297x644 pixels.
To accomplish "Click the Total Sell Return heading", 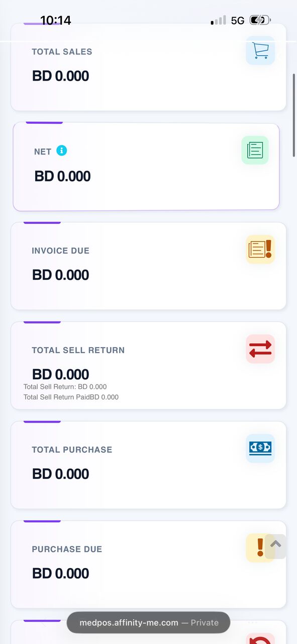I will point(78,350).
